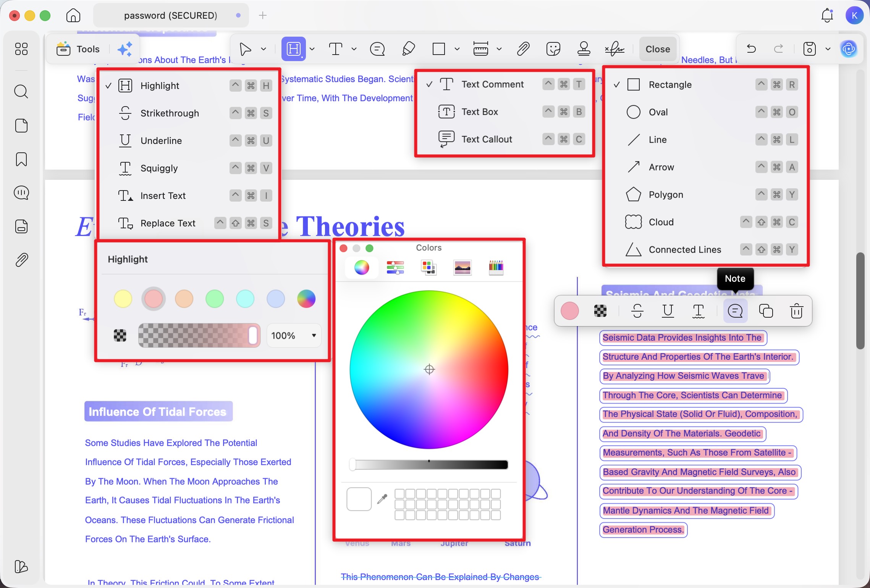Viewport: 870px width, 588px height.
Task: Choose Cloud from shapes menu
Action: (x=706, y=222)
